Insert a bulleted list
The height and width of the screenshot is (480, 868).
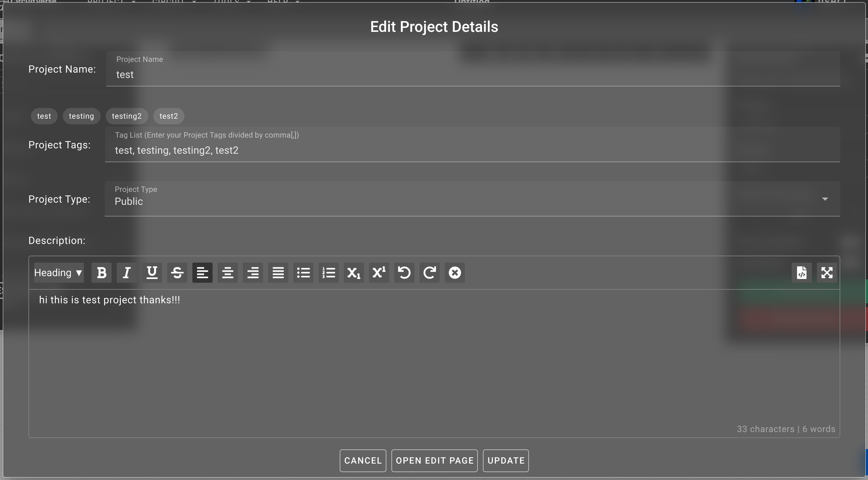(303, 273)
